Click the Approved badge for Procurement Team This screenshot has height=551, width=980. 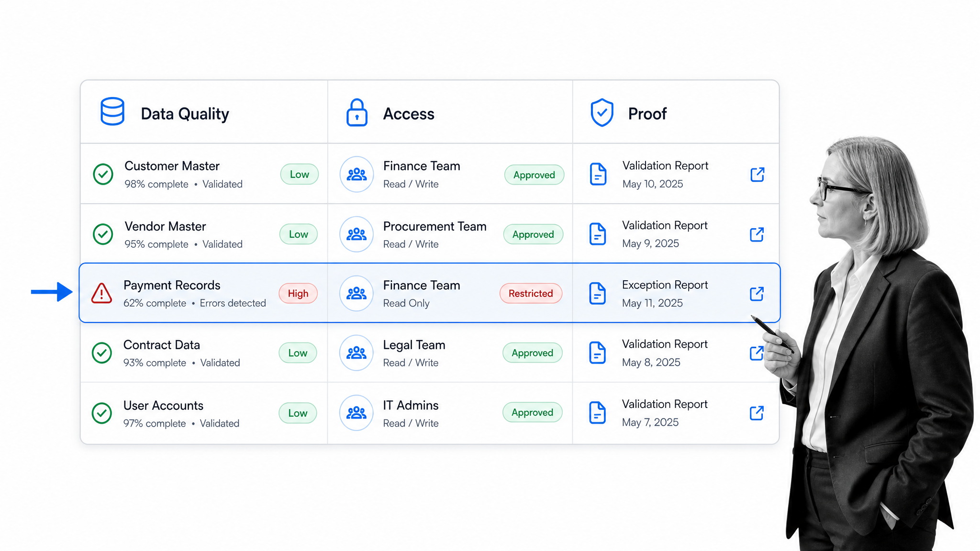(533, 234)
